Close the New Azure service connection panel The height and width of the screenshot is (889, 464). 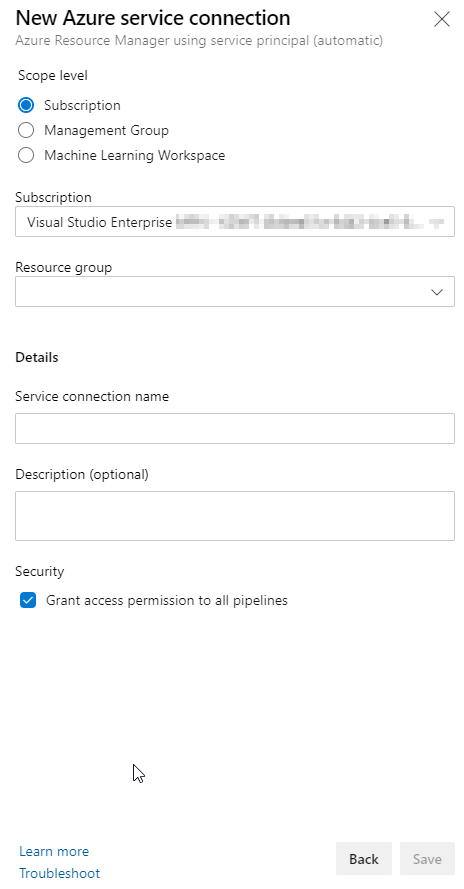tap(441, 19)
